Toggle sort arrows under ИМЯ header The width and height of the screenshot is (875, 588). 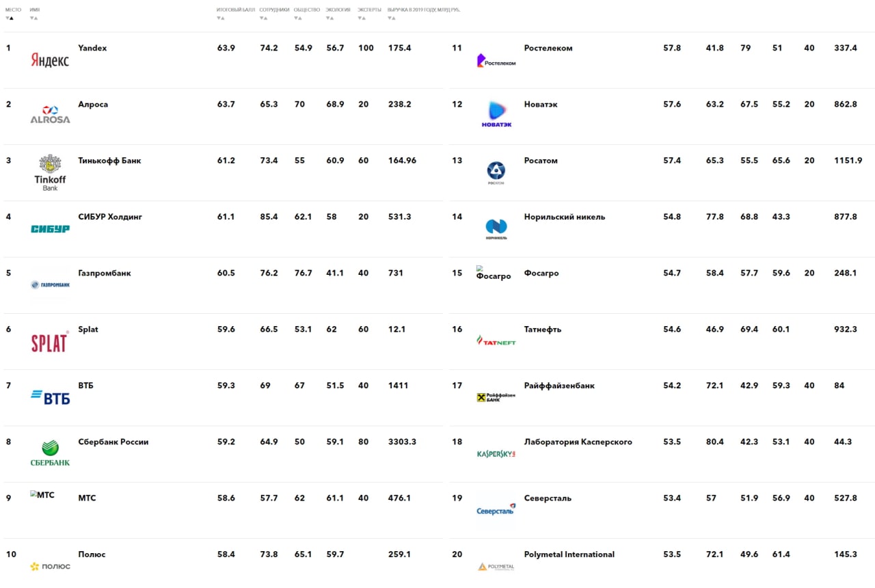tap(34, 18)
